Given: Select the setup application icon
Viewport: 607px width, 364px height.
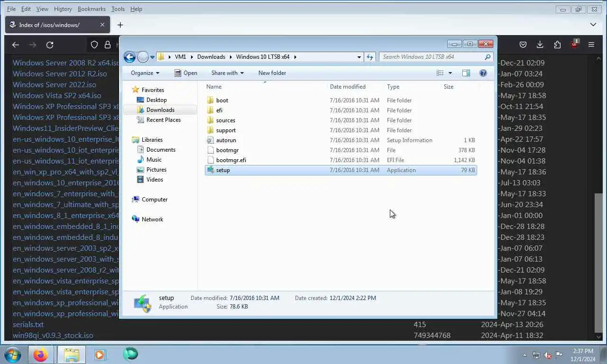Looking at the screenshot, I should pyautogui.click(x=211, y=170).
